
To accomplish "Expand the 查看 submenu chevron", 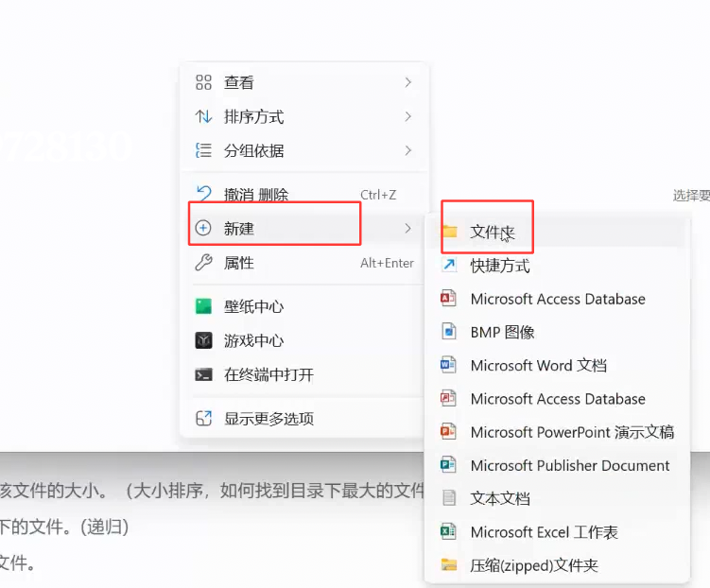I will tap(408, 82).
